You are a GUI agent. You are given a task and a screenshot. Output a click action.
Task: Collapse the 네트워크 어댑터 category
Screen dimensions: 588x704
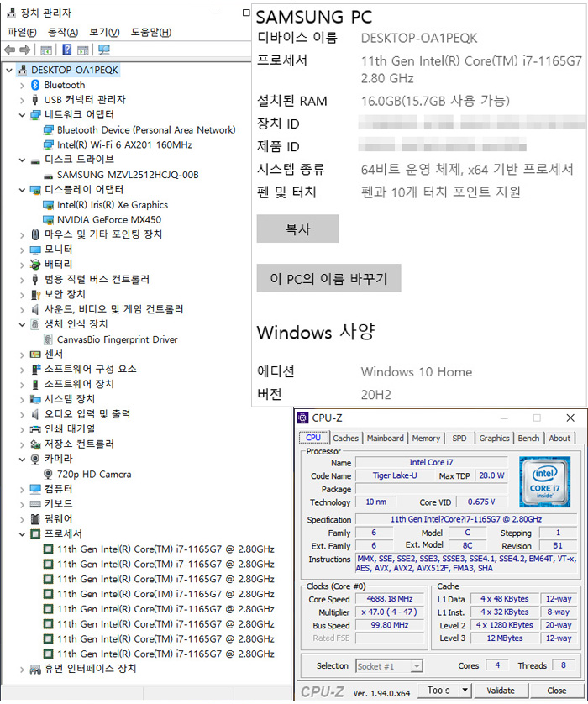(22, 115)
